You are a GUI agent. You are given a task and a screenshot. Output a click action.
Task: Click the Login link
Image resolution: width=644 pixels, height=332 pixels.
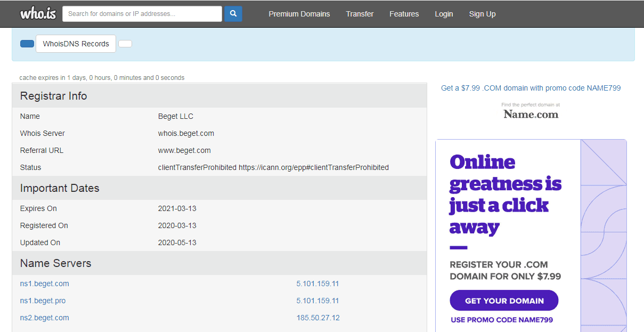(444, 14)
